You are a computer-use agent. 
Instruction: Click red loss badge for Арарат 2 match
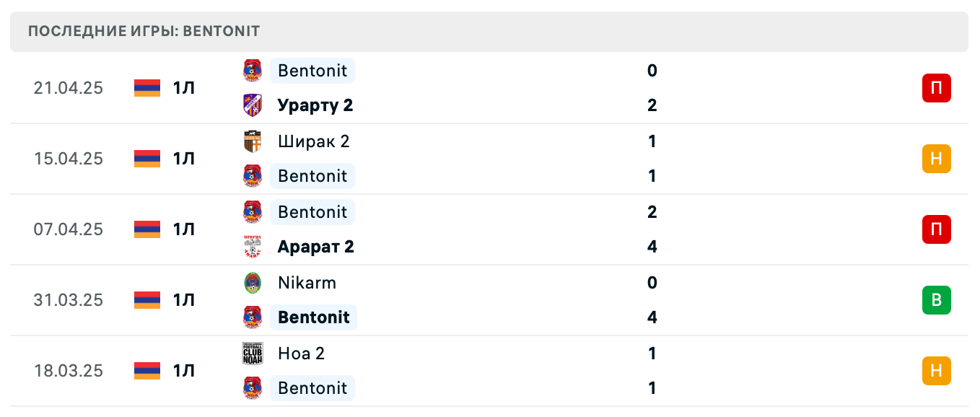coord(936,229)
